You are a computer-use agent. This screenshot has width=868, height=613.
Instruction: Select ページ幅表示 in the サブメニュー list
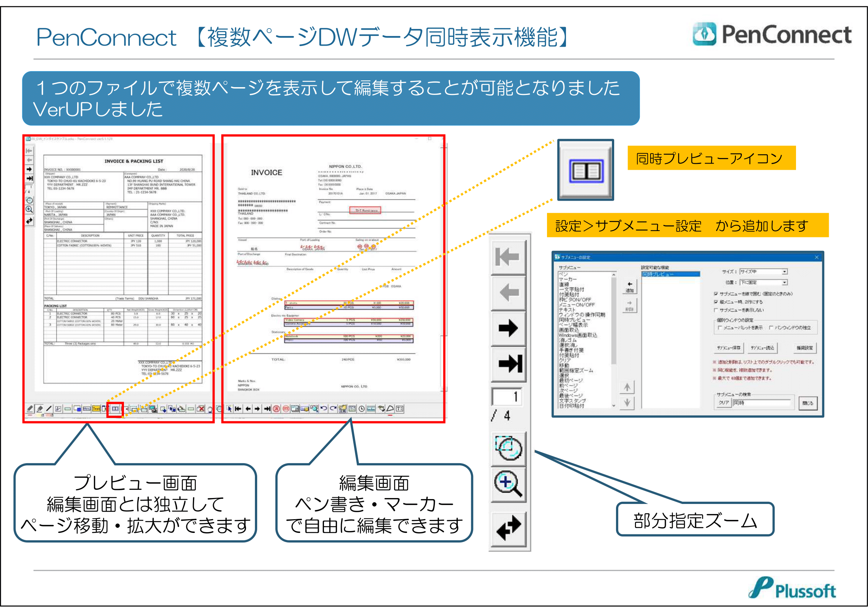(x=573, y=325)
